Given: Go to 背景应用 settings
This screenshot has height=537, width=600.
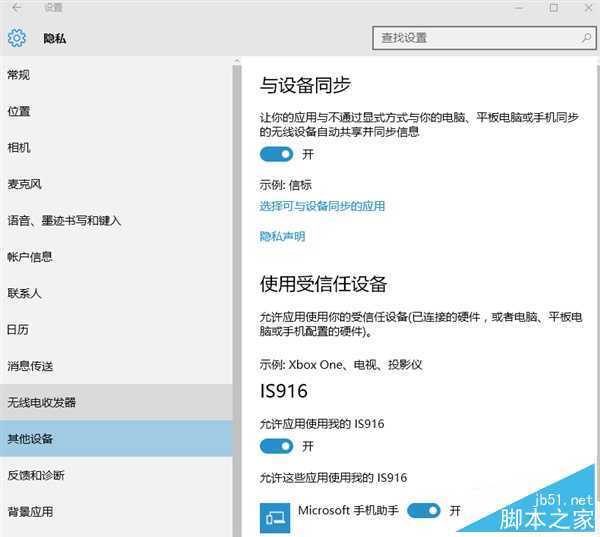Looking at the screenshot, I should [x=116, y=512].
